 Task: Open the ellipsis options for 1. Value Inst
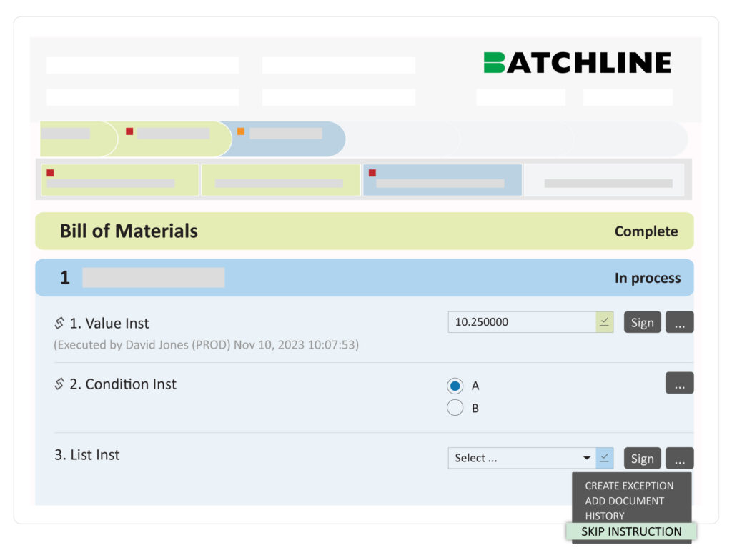(x=679, y=321)
